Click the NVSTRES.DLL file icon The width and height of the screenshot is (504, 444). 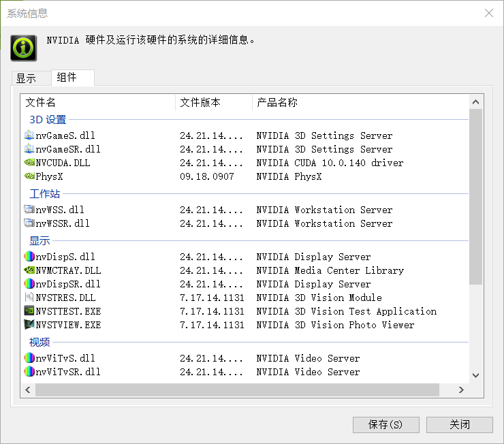(x=29, y=297)
